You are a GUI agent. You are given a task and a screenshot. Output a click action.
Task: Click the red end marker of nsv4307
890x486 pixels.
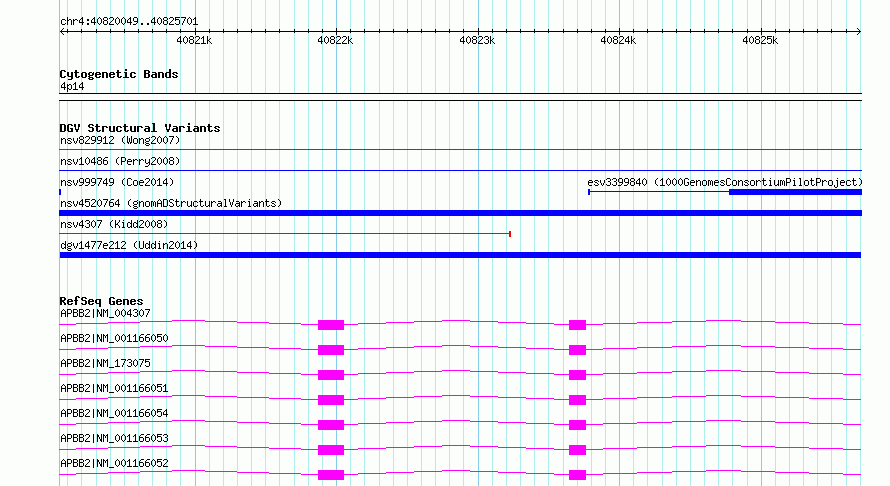pyautogui.click(x=510, y=234)
